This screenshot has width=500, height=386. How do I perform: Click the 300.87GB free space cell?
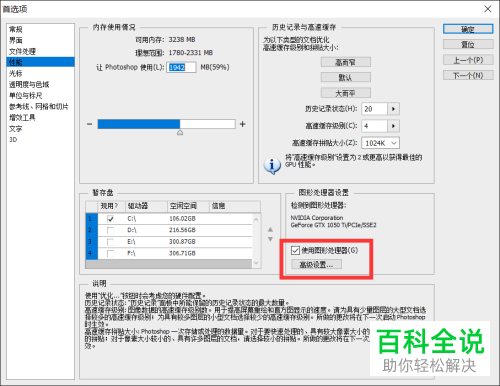point(182,242)
